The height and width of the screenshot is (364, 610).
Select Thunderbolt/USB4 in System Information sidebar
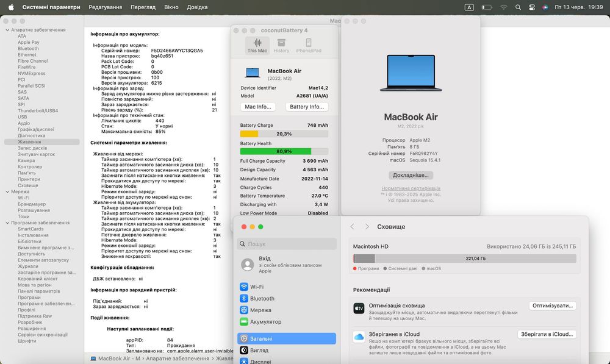[x=38, y=111]
